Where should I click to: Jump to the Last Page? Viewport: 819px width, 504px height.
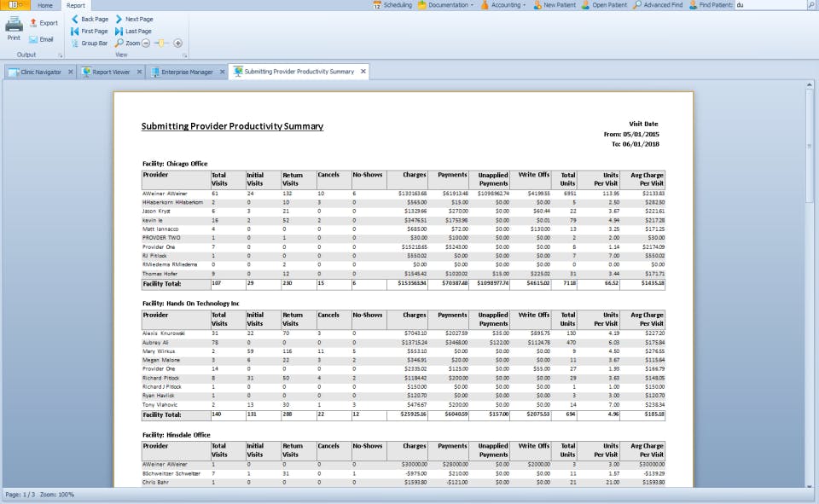click(x=133, y=31)
